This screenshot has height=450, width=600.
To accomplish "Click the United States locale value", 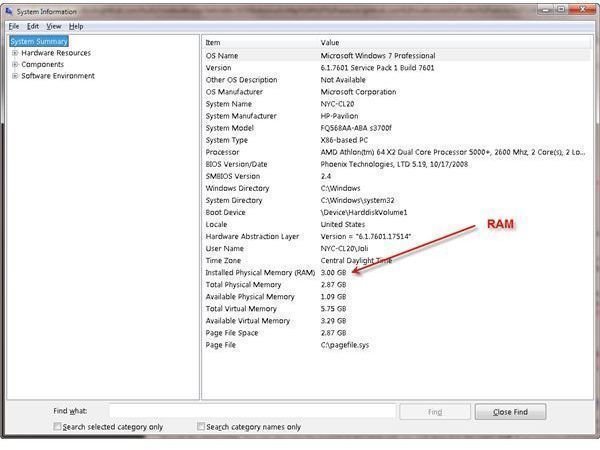I will click(x=343, y=224).
